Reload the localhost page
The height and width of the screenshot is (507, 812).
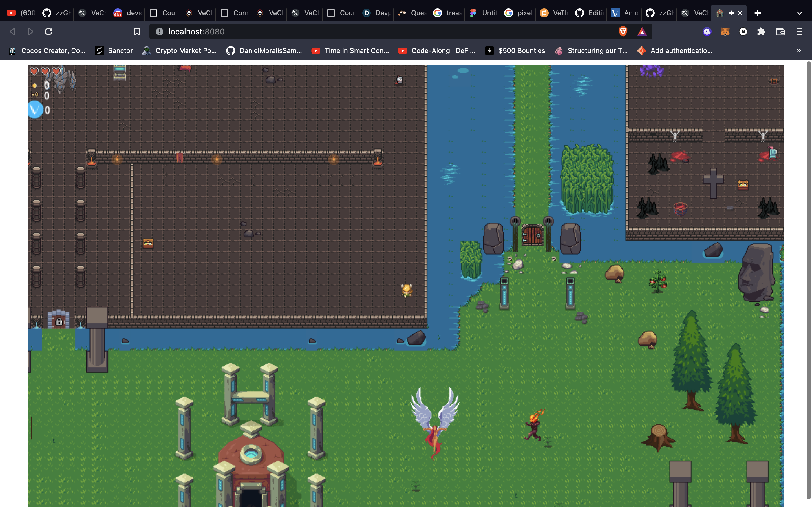(49, 32)
